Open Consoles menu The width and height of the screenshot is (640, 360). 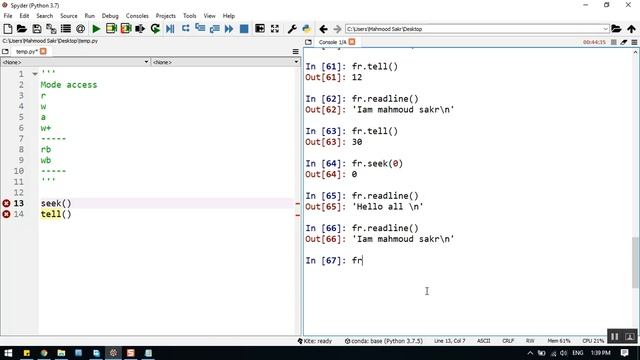pos(137,16)
